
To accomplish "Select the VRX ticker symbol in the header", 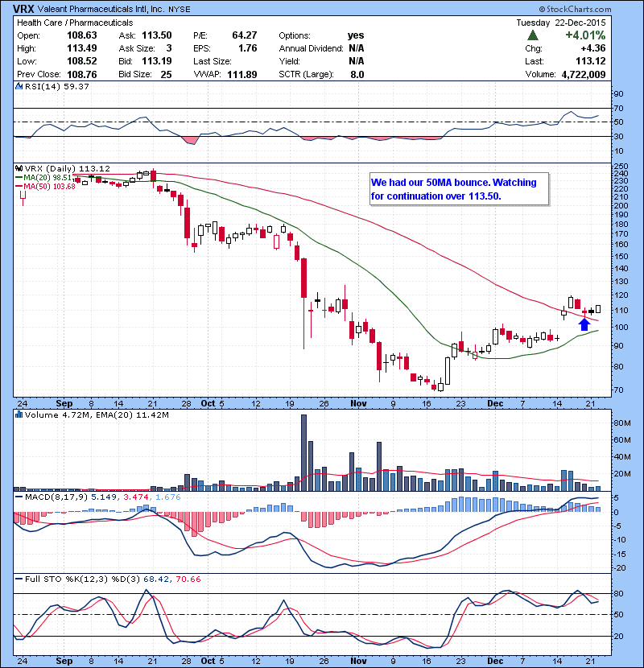I will [23, 9].
